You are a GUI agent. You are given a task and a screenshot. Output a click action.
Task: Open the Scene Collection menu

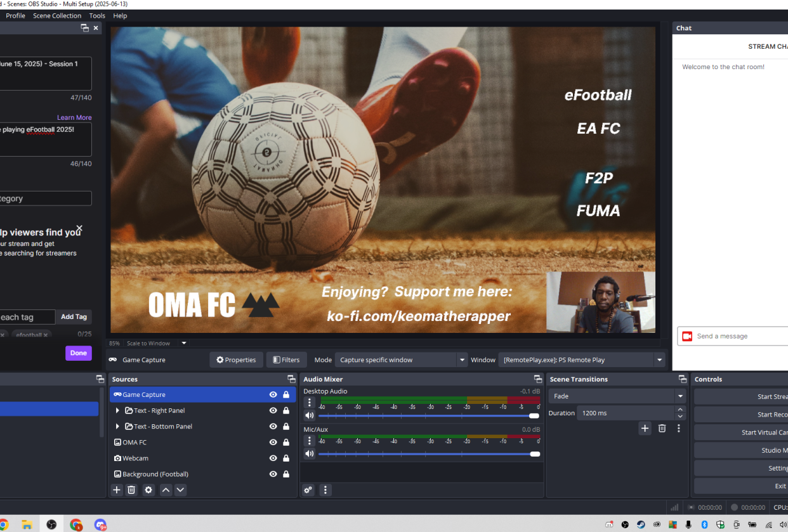tap(57, 16)
